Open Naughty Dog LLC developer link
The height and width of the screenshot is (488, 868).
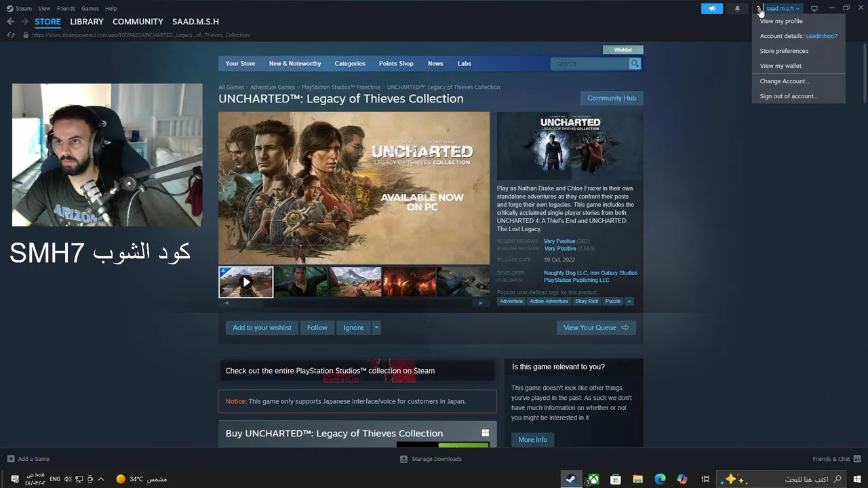[565, 273]
